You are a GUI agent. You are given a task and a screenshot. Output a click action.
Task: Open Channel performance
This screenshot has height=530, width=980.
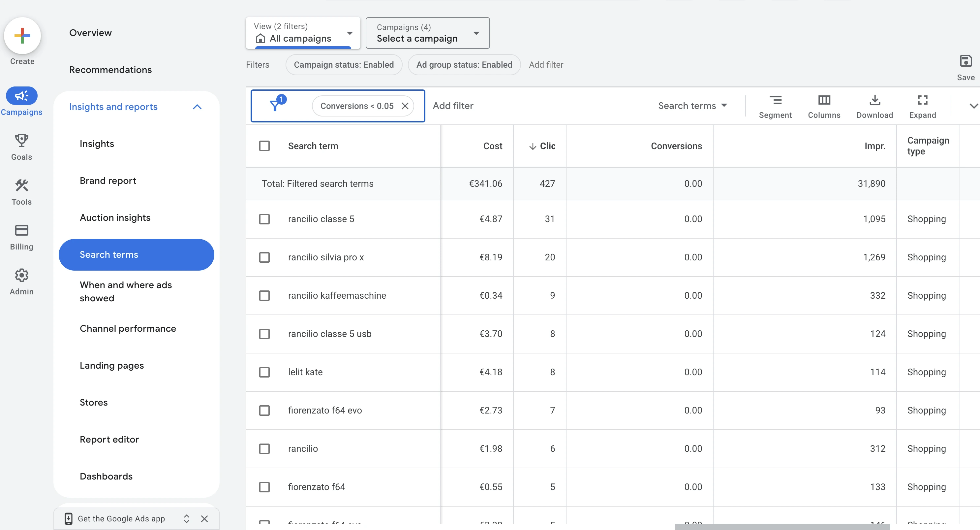point(128,329)
